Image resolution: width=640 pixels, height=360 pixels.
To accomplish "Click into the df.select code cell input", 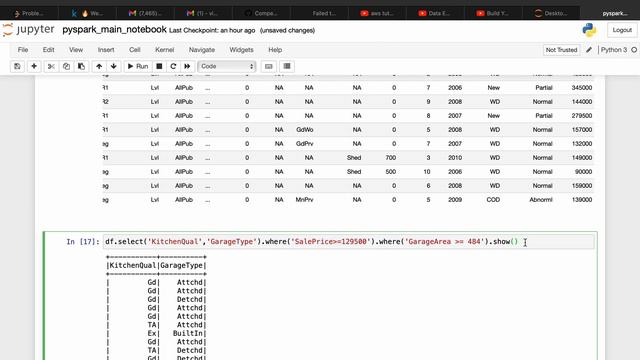I will pyautogui.click(x=349, y=242).
